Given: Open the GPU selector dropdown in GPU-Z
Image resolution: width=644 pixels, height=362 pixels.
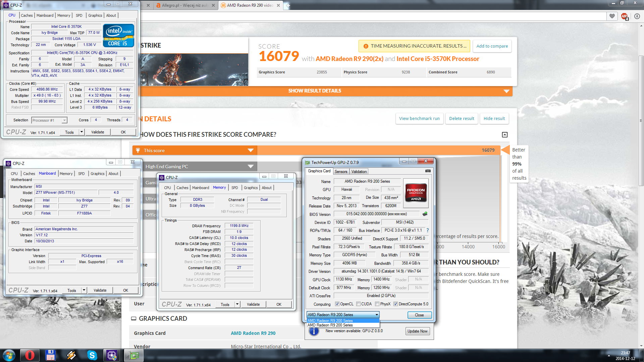Looking at the screenshot, I should pyautogui.click(x=343, y=315).
